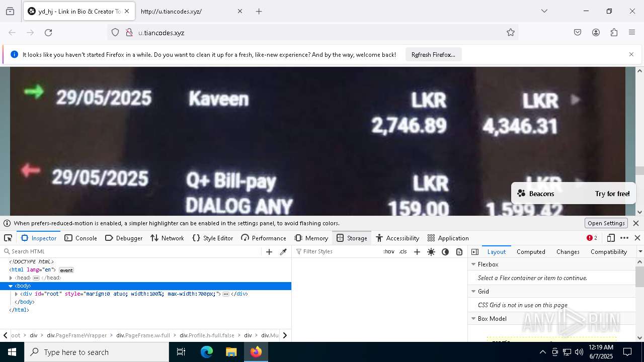The height and width of the screenshot is (362, 644).
Task: Switch to the Network tab
Action: 168,238
